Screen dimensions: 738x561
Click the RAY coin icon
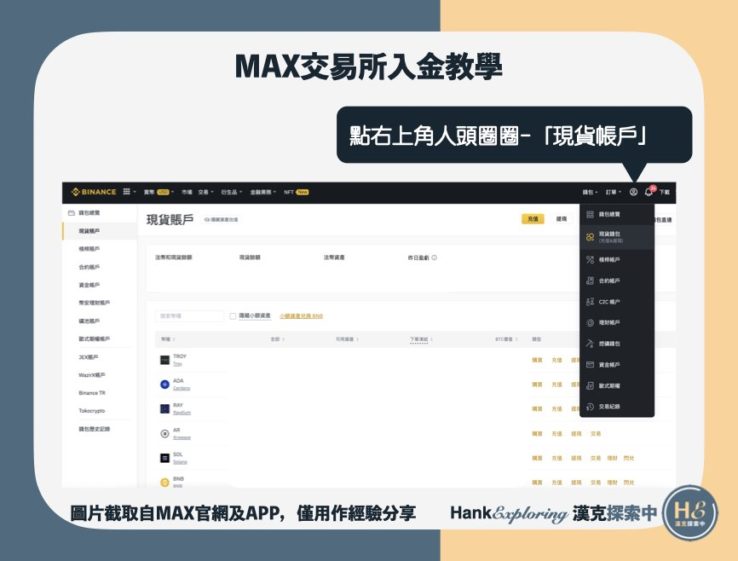[x=165, y=409]
